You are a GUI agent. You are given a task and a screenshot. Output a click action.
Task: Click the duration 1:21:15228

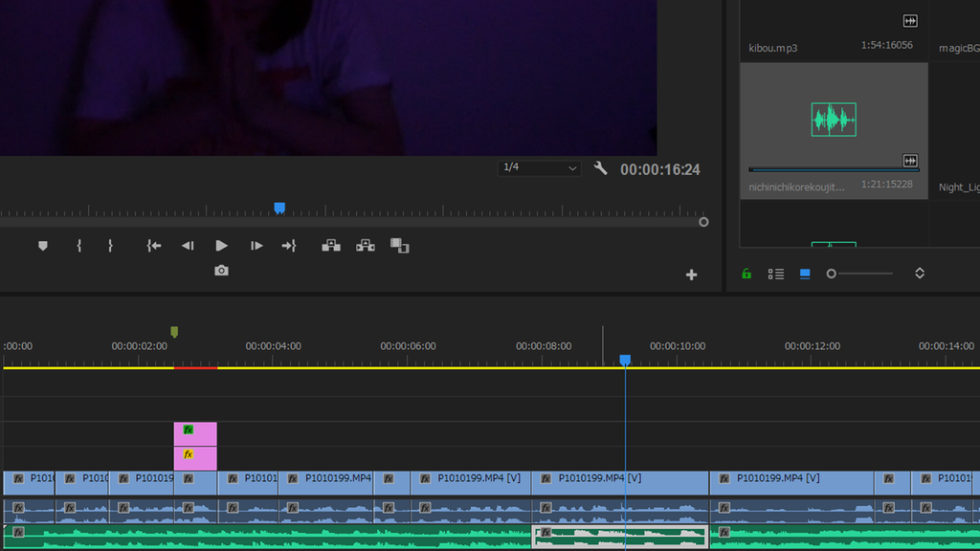[x=887, y=185]
